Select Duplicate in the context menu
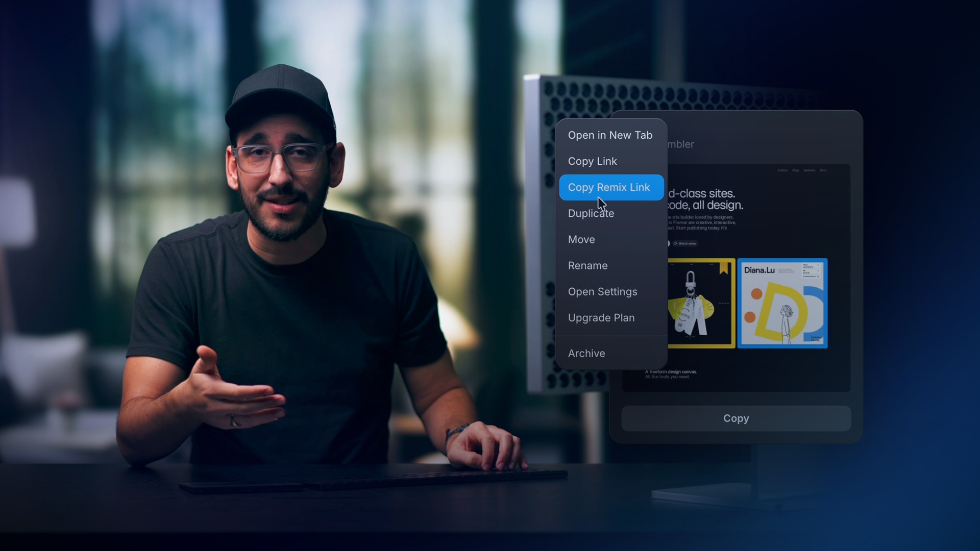The width and height of the screenshot is (980, 551). pyautogui.click(x=591, y=213)
